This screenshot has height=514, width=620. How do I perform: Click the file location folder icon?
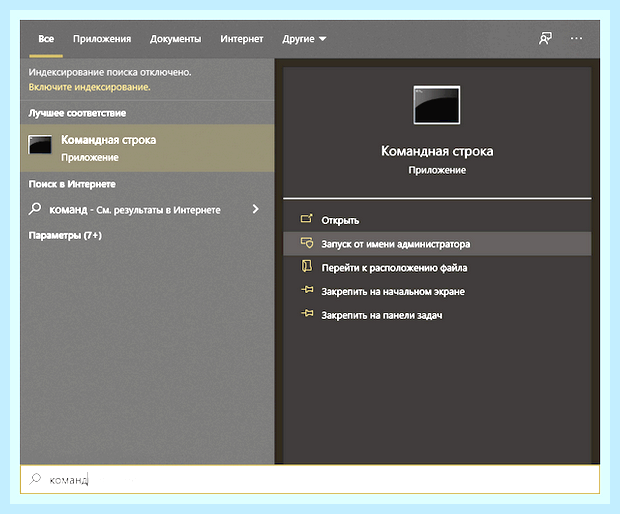(307, 266)
